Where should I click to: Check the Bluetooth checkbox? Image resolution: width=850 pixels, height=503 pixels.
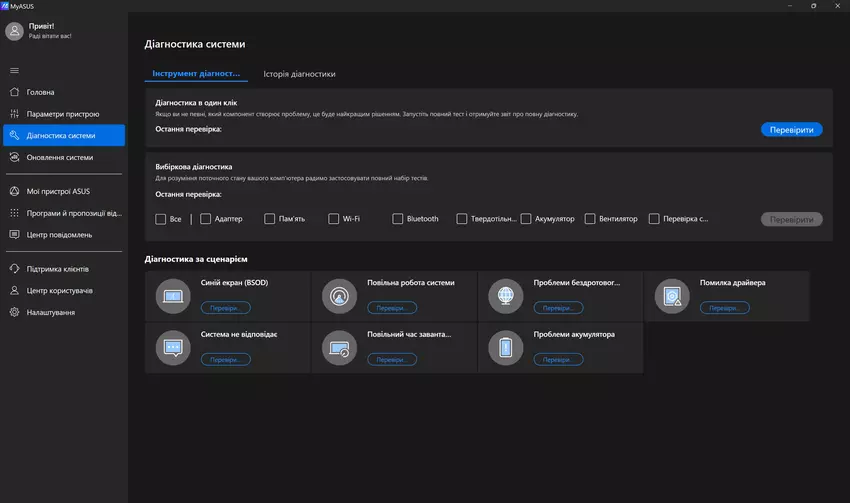[x=397, y=219]
